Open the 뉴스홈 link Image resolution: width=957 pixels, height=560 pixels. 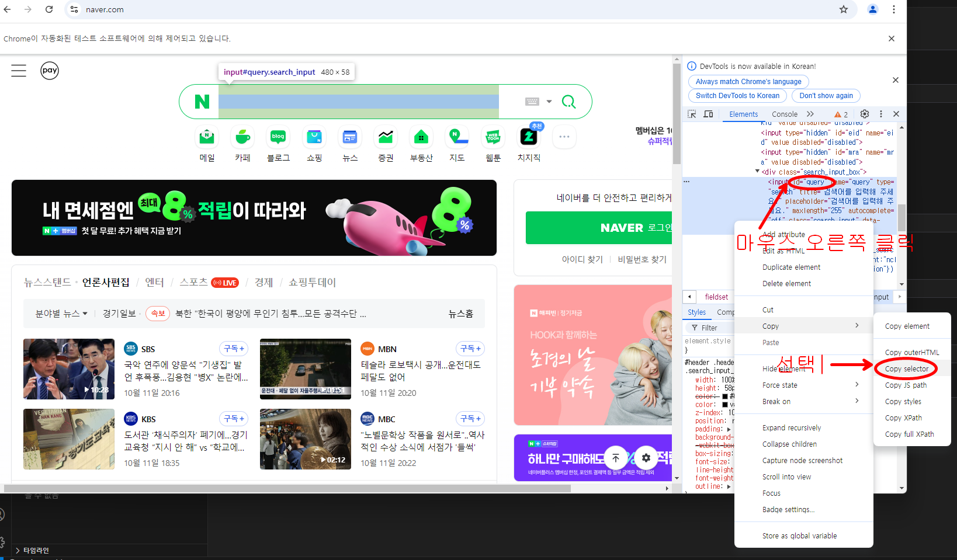tap(460, 314)
